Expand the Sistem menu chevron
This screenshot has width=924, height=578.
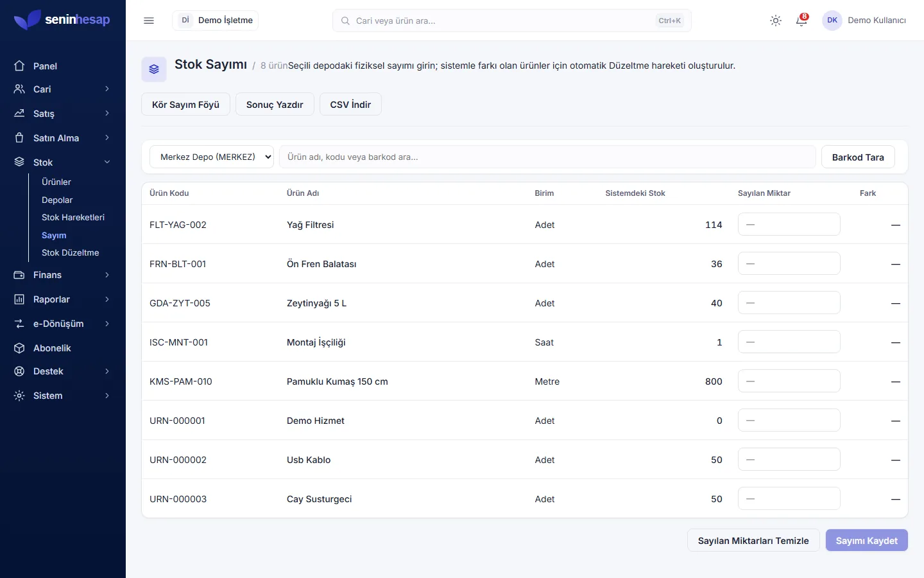107,396
